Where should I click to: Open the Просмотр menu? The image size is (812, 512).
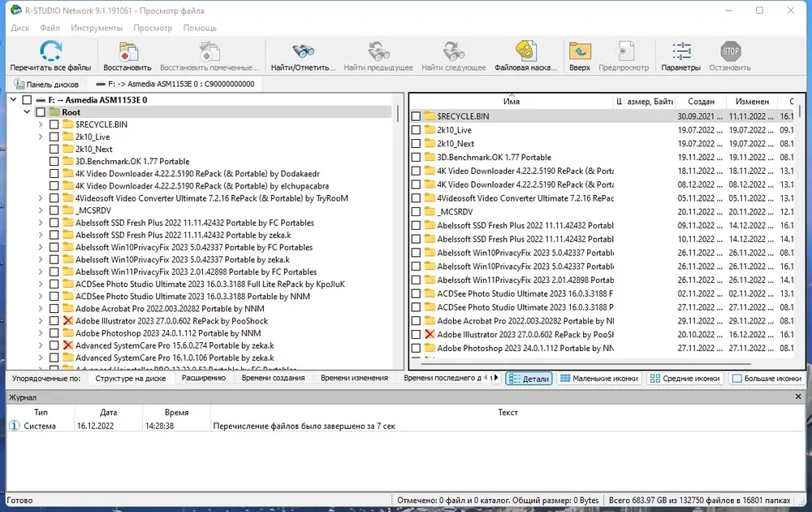click(153, 28)
